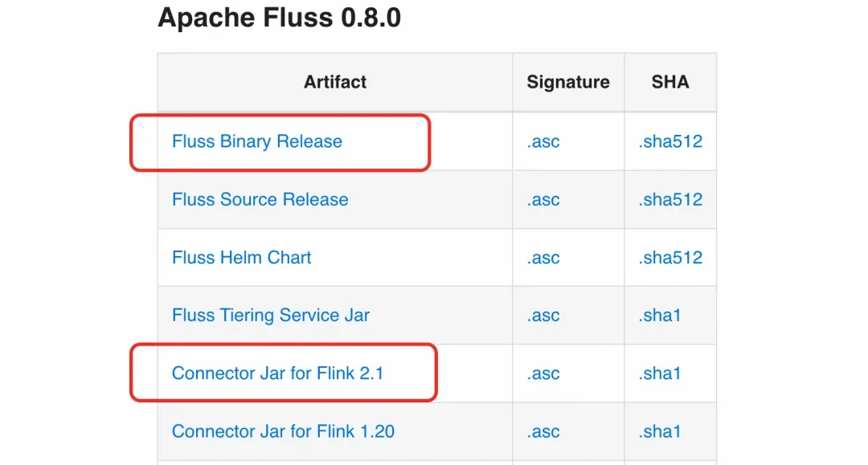Download the Fluss Helm Chart artifact
This screenshot has width=868, height=465.
click(x=242, y=258)
